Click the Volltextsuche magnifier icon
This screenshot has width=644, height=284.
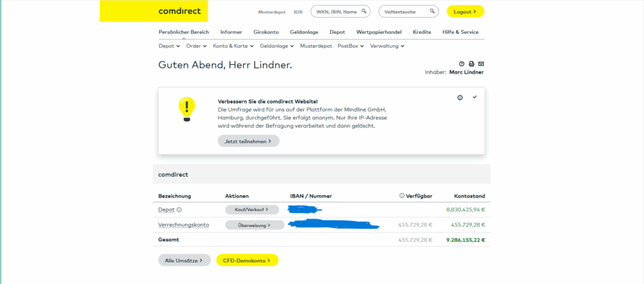[x=433, y=11]
